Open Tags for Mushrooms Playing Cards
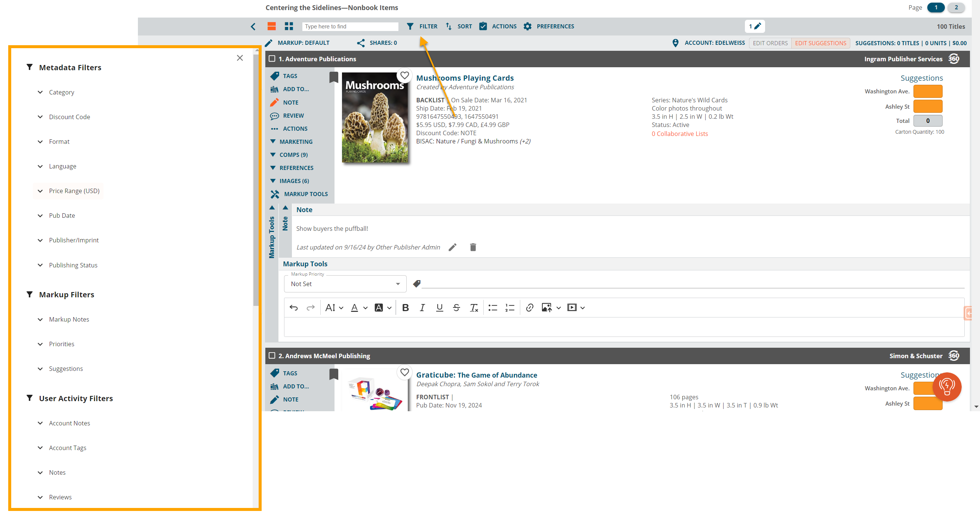This screenshot has height=527, width=980. (x=284, y=76)
